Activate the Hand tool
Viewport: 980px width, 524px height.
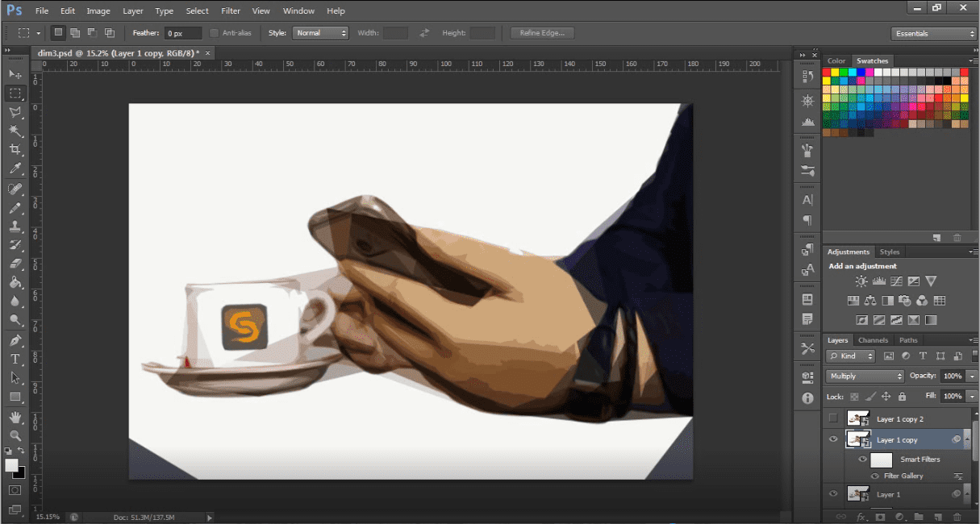click(x=15, y=417)
